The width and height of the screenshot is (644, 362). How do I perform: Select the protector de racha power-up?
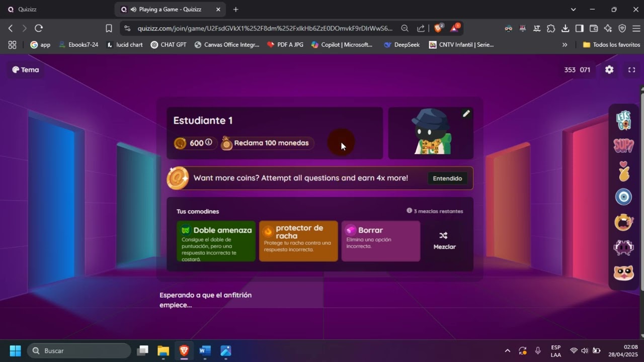point(298,241)
